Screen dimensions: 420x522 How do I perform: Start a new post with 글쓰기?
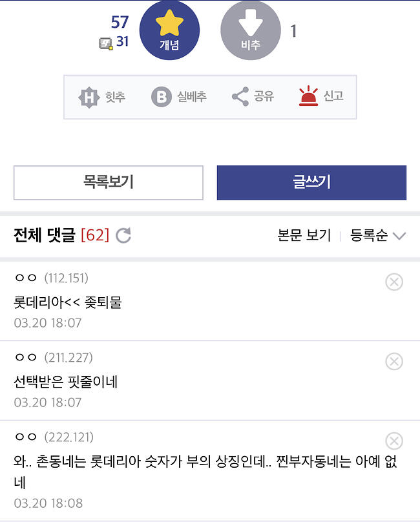coord(311,183)
